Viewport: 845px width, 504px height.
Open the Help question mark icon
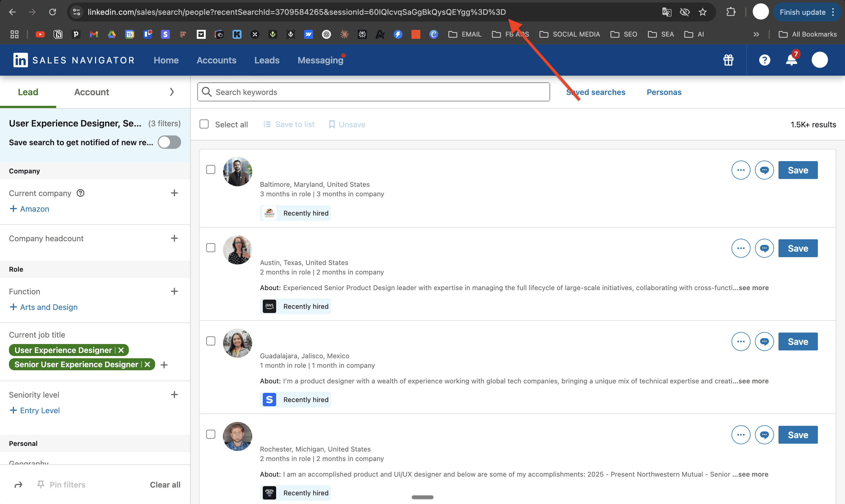point(764,60)
